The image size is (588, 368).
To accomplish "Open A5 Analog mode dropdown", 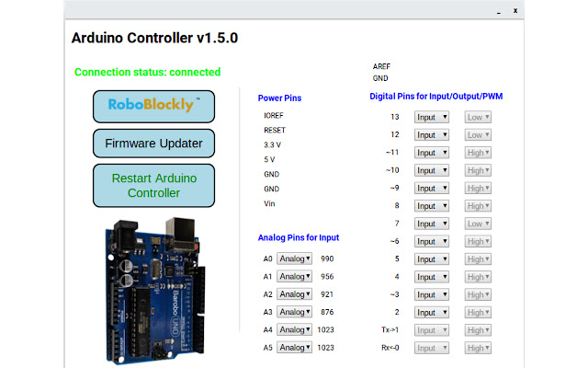I will (294, 348).
